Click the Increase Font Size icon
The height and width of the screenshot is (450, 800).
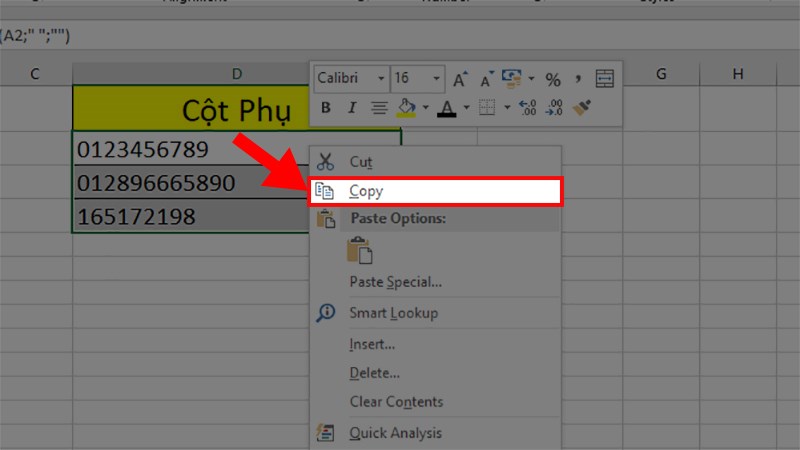[x=460, y=79]
